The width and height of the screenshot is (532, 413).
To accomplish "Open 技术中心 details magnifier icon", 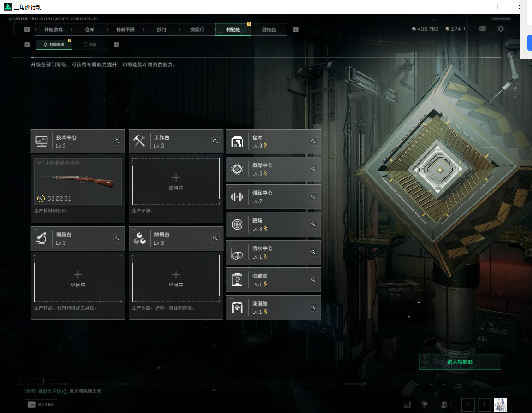I will pyautogui.click(x=118, y=141).
